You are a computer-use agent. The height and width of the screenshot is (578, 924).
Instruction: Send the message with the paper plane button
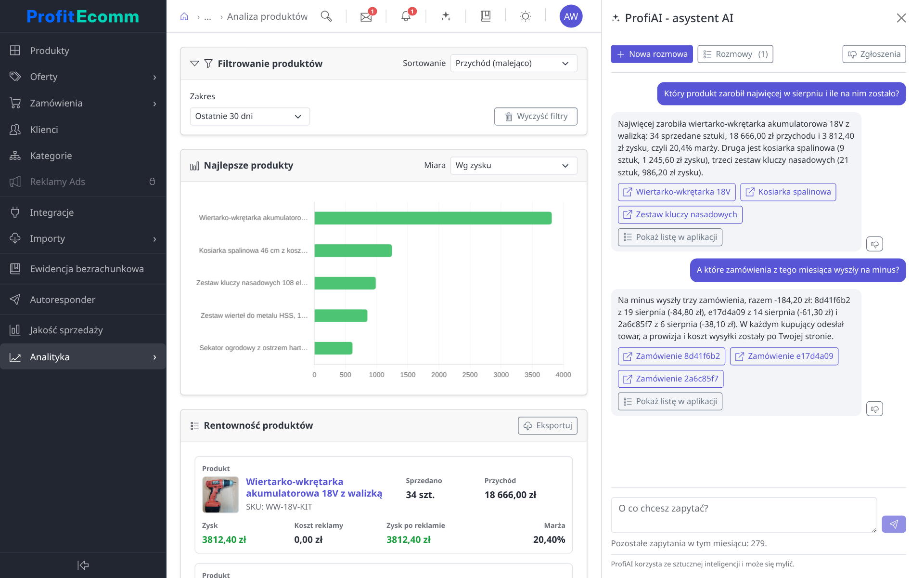(x=894, y=524)
